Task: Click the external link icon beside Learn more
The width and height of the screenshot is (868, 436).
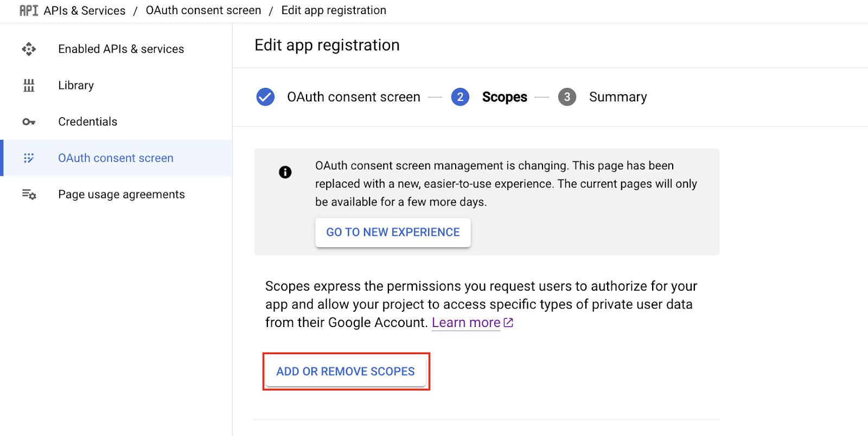Action: (508, 323)
